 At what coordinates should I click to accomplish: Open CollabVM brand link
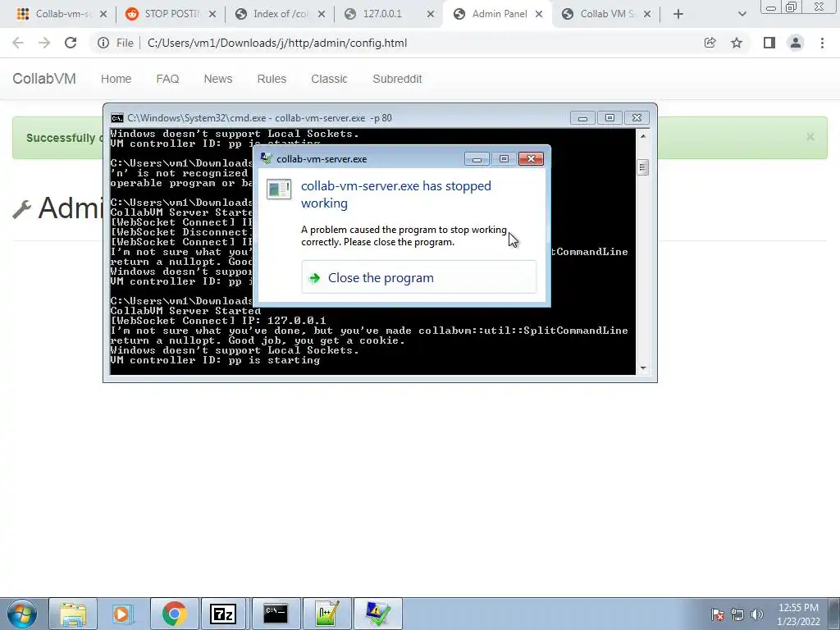[x=44, y=79]
